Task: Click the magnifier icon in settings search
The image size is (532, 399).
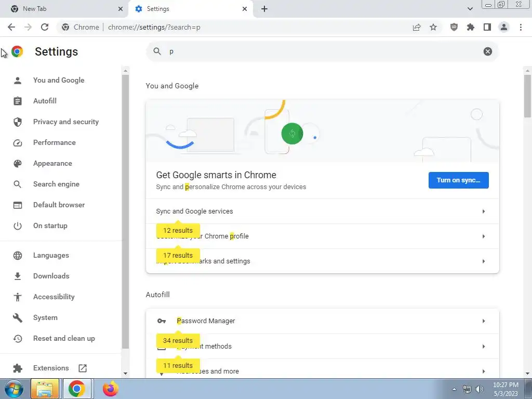Action: pyautogui.click(x=157, y=51)
